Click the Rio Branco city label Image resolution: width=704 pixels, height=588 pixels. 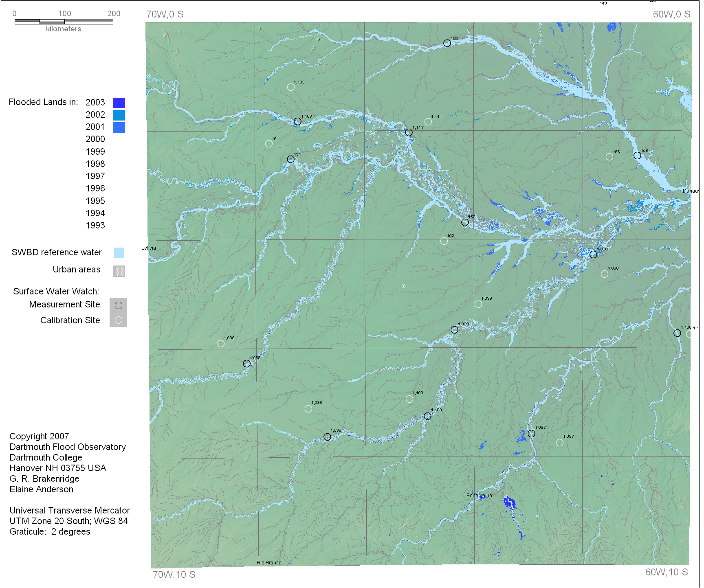(269, 563)
